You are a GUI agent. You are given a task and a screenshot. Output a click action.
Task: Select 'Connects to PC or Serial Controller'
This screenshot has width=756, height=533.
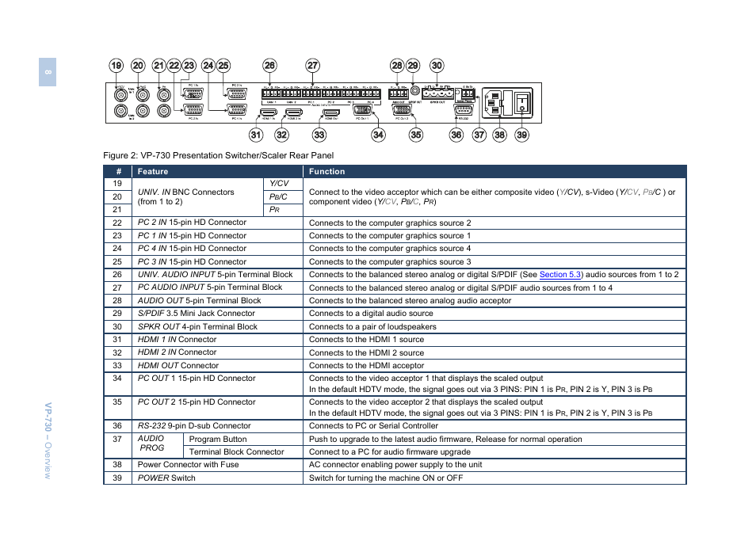click(x=373, y=426)
